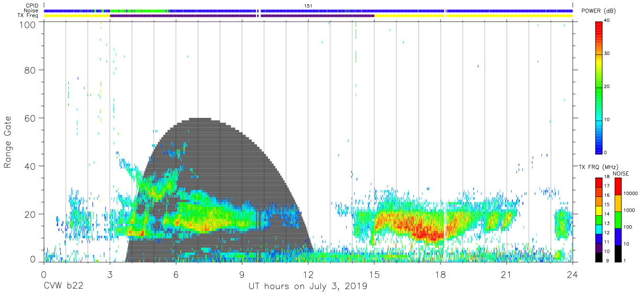Viewport: 644px width, 297px height.
Task: Click the 100 tick on Range Gate axis
Action: point(28,24)
